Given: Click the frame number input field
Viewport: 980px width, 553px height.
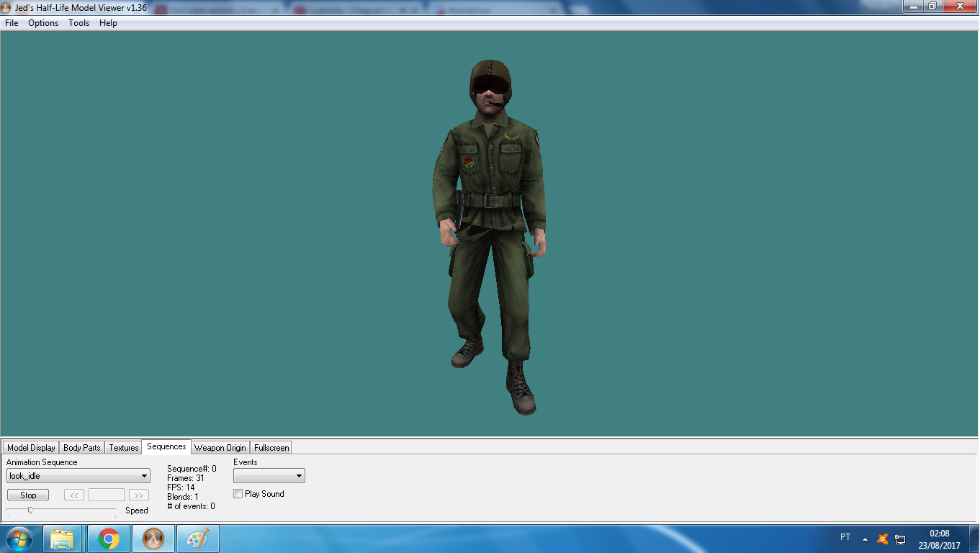Looking at the screenshot, I should [107, 495].
